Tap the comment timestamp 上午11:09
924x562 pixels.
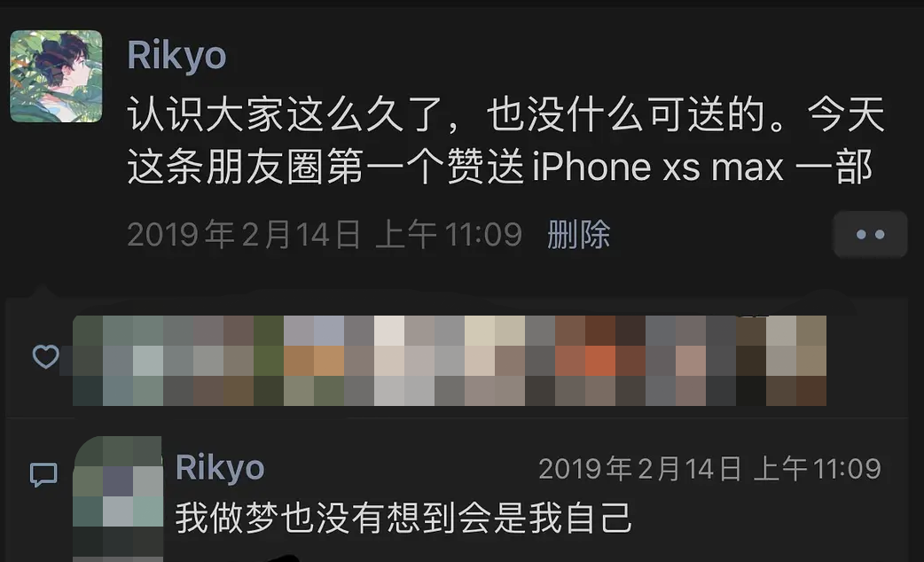coord(818,469)
